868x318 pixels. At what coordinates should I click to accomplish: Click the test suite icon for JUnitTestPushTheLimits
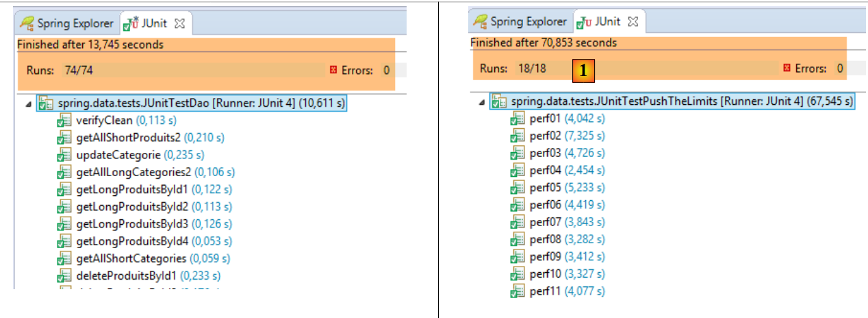coord(499,102)
